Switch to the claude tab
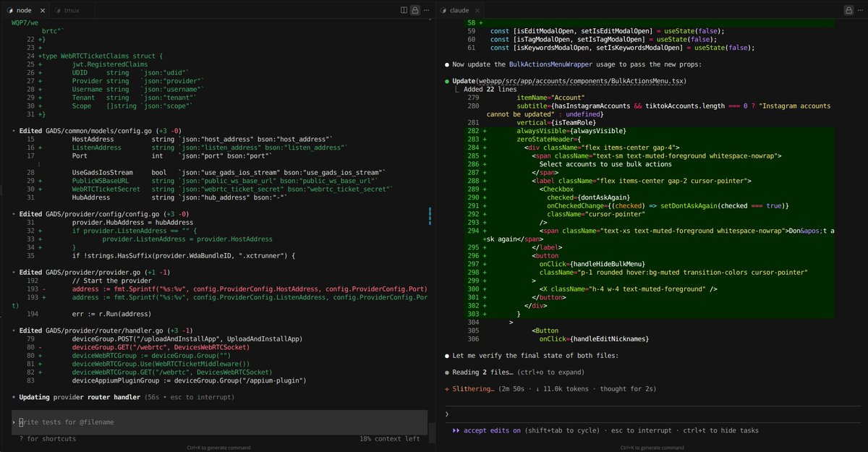The image size is (868, 452). pos(461,10)
